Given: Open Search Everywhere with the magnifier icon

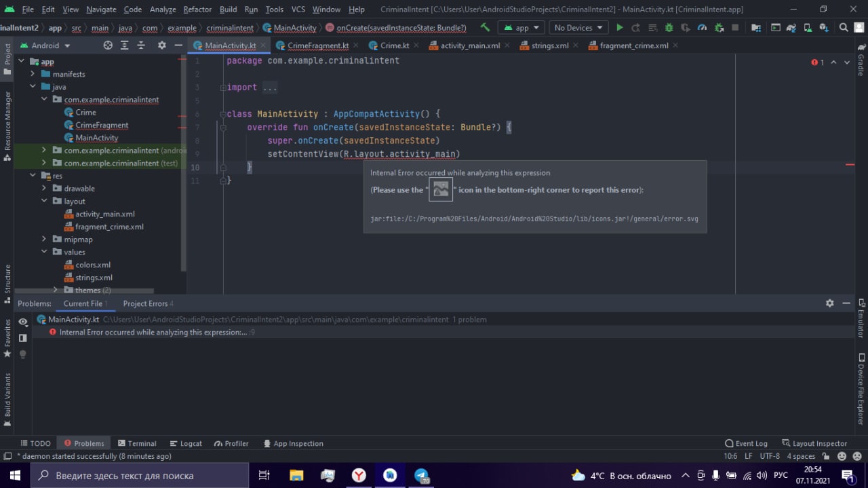Looking at the screenshot, I should tap(844, 28).
